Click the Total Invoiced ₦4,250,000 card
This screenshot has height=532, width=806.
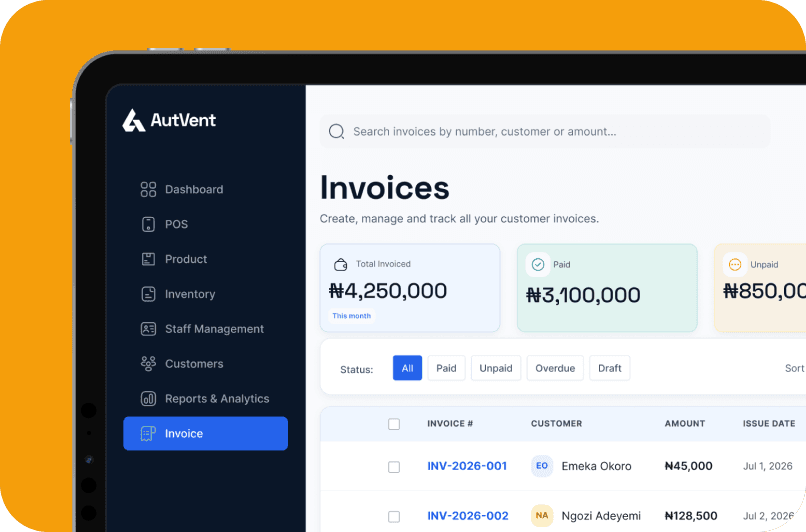pos(410,288)
